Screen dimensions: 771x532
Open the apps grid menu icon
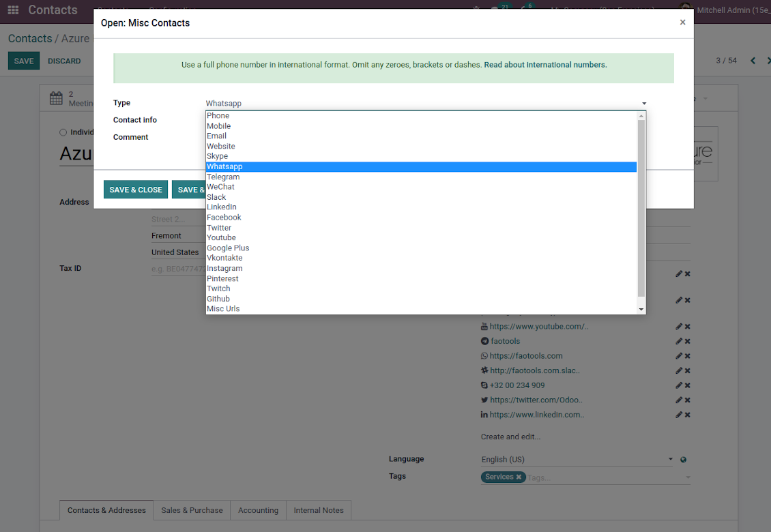[13, 10]
